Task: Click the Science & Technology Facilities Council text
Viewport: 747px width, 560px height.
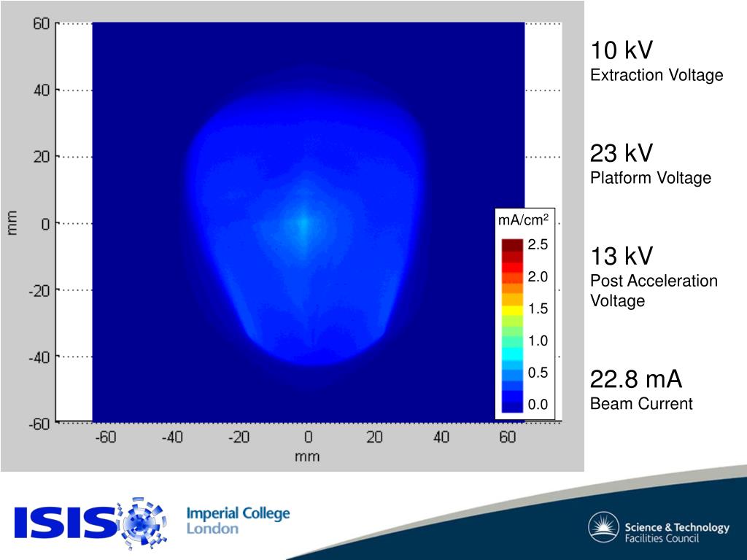Action: pyautogui.click(x=677, y=532)
